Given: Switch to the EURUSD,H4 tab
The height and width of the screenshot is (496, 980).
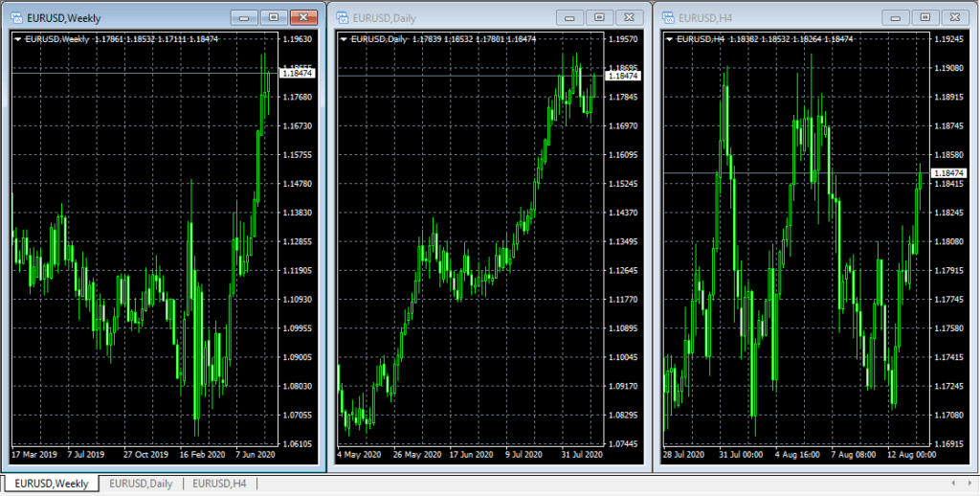Looking at the screenshot, I should pyautogui.click(x=219, y=484).
